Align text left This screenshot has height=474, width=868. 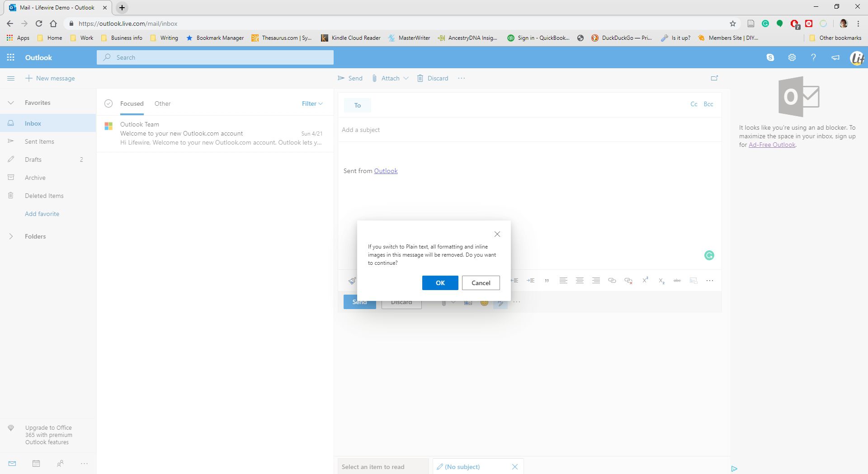(x=563, y=281)
